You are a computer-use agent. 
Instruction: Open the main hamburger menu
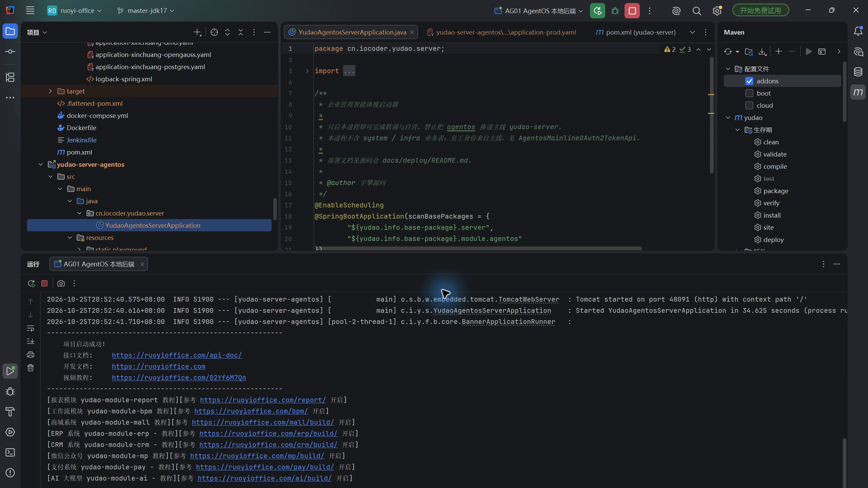pyautogui.click(x=30, y=10)
